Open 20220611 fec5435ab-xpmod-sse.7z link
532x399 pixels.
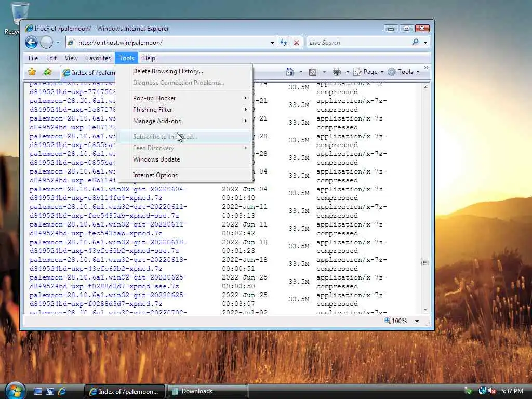tap(108, 211)
